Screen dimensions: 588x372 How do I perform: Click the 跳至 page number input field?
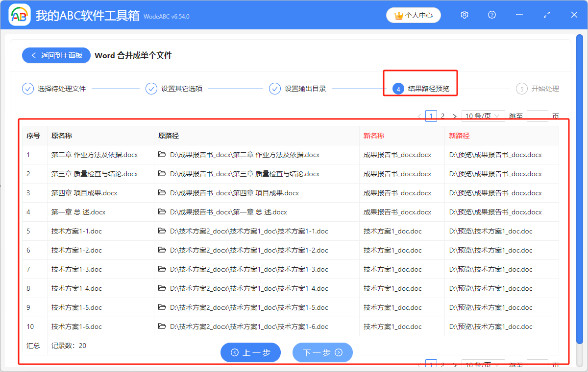(537, 116)
